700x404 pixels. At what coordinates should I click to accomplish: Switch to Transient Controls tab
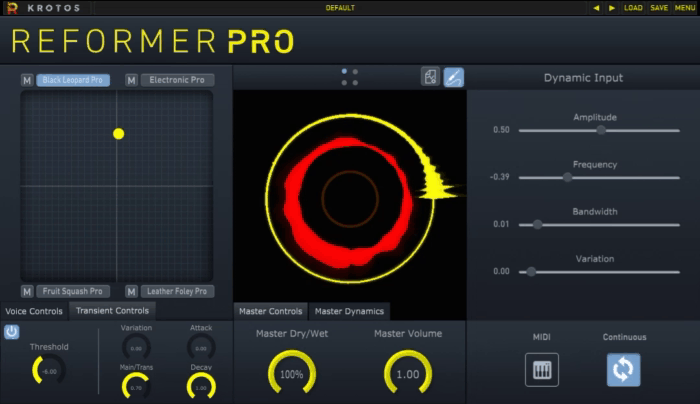tap(112, 311)
